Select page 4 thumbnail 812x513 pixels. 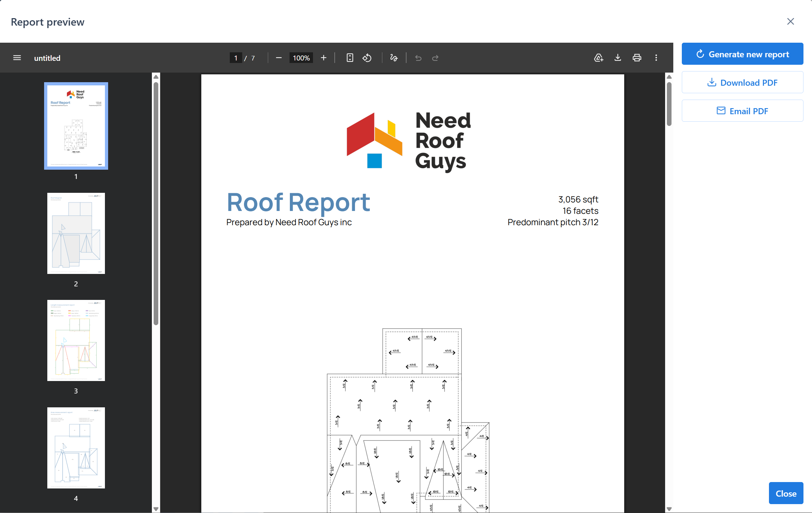coord(76,448)
